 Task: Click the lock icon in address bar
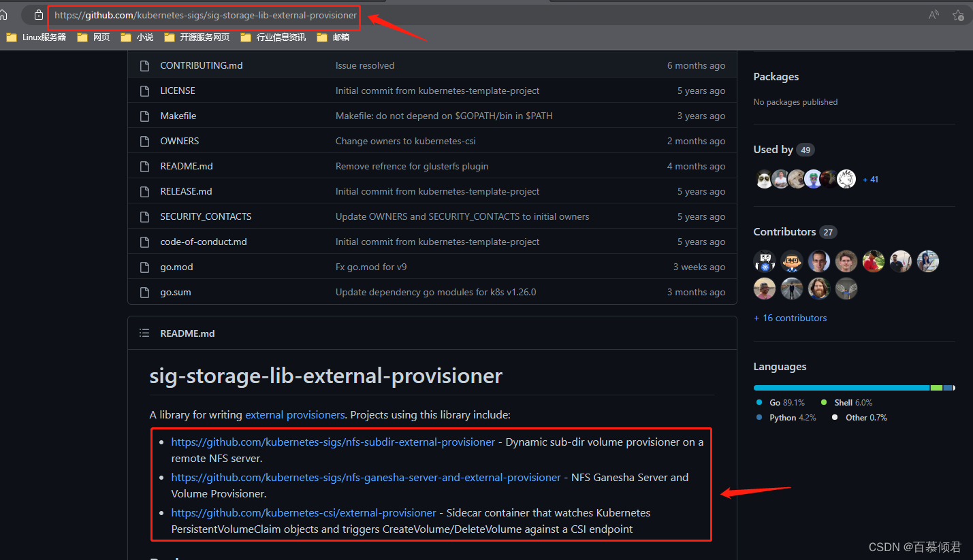[x=39, y=15]
